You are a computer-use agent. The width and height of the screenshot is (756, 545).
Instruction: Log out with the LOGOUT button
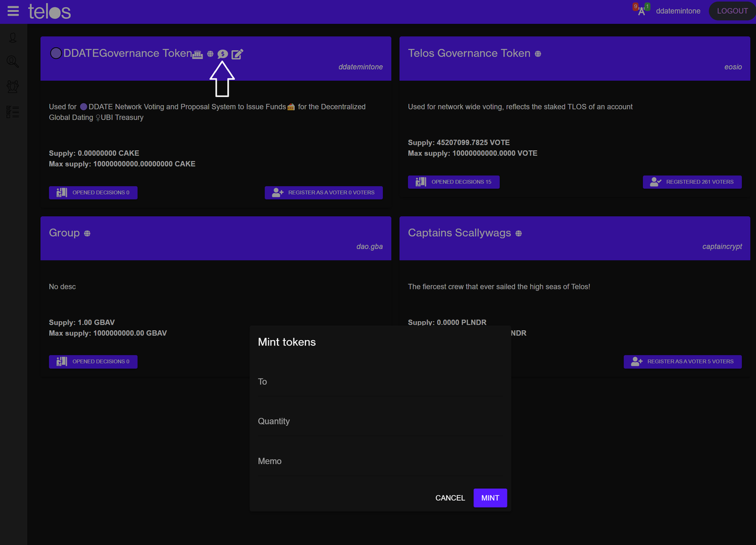(x=732, y=11)
